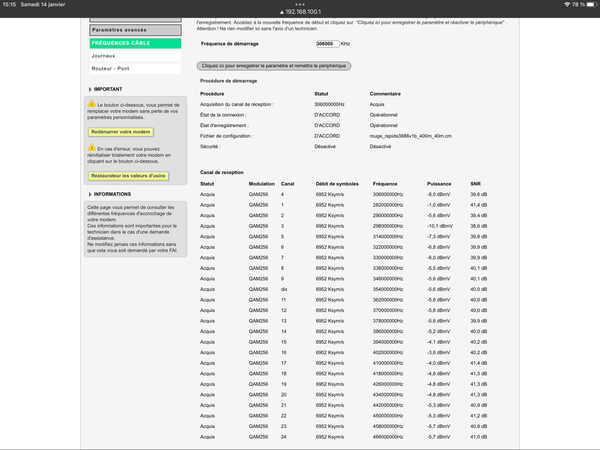Click the warning icon above Redémarrer button
This screenshot has width=600, height=450.
pyautogui.click(x=91, y=103)
